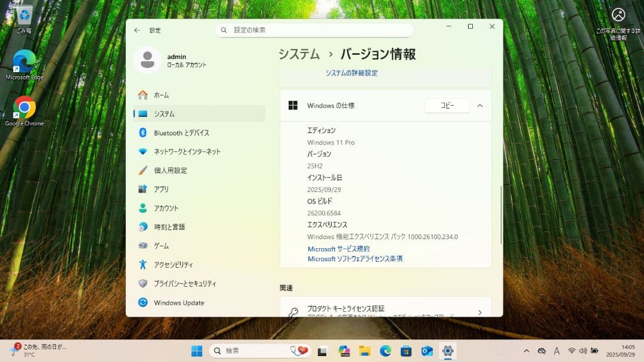644x362 pixels.
Task: Open the Windows Start button
Action: point(197,351)
